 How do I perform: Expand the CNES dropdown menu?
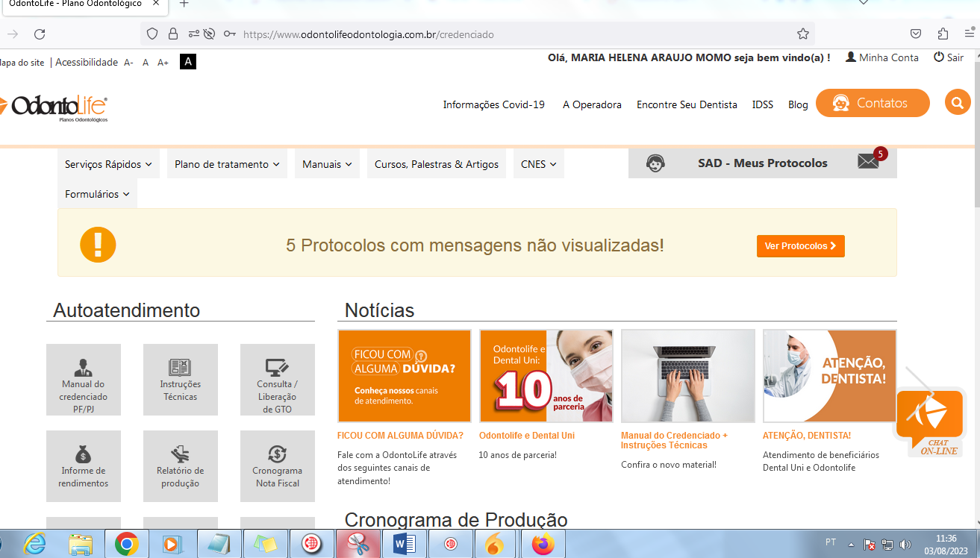click(538, 164)
